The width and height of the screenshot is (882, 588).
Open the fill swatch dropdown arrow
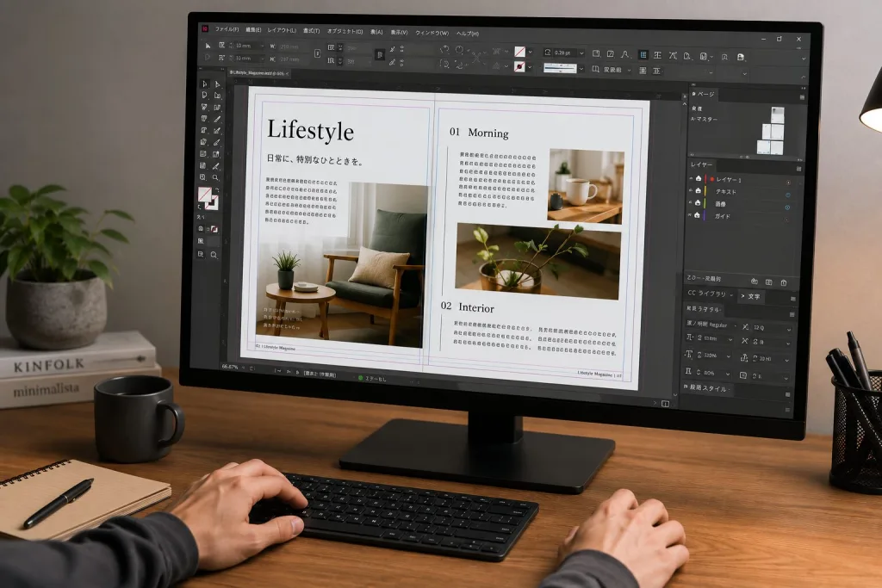click(x=530, y=52)
